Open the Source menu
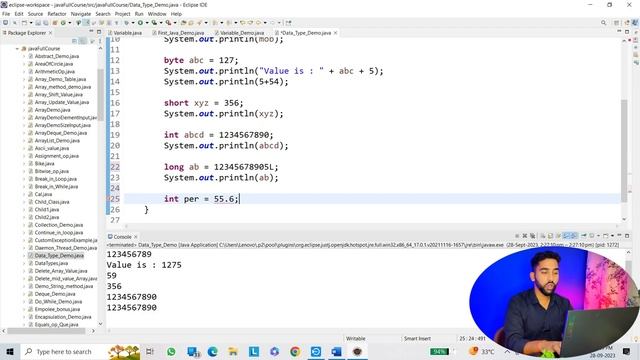 (35, 14)
